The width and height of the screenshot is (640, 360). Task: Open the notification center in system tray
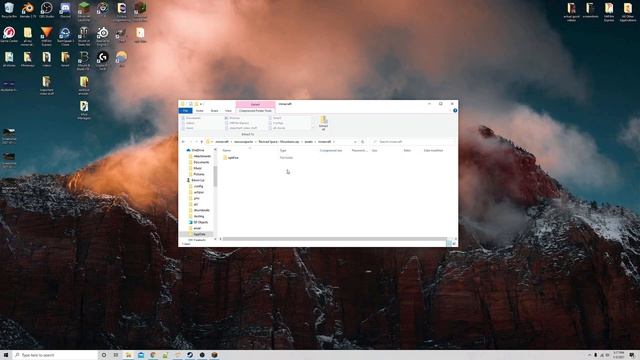coord(632,355)
